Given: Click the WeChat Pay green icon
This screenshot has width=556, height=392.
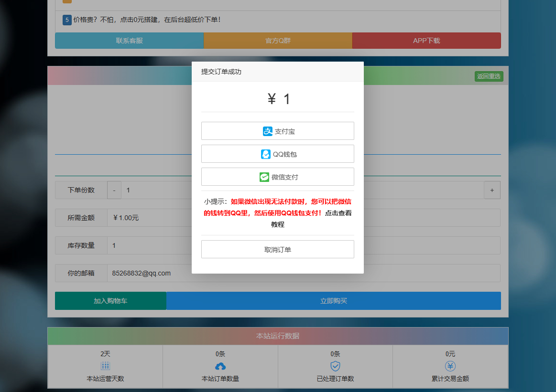Looking at the screenshot, I should click(x=264, y=177).
